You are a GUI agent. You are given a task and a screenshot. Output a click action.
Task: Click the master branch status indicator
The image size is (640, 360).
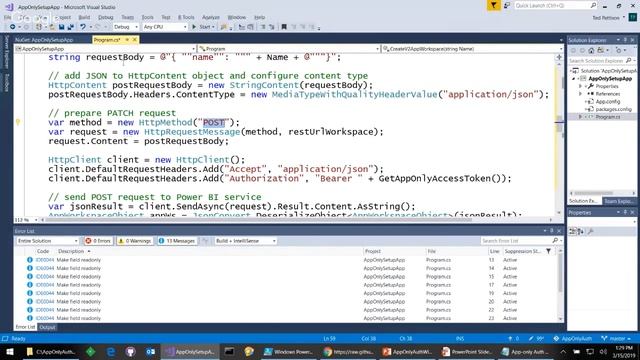pyautogui.click(x=616, y=338)
